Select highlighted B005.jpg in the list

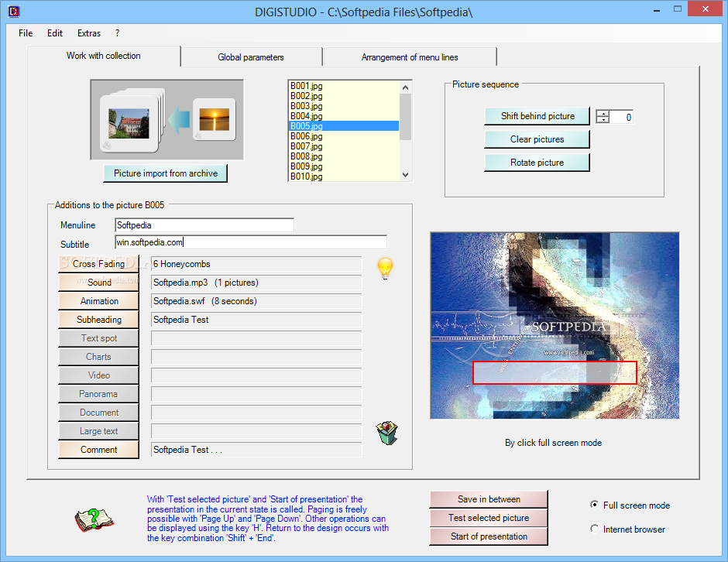[344, 126]
